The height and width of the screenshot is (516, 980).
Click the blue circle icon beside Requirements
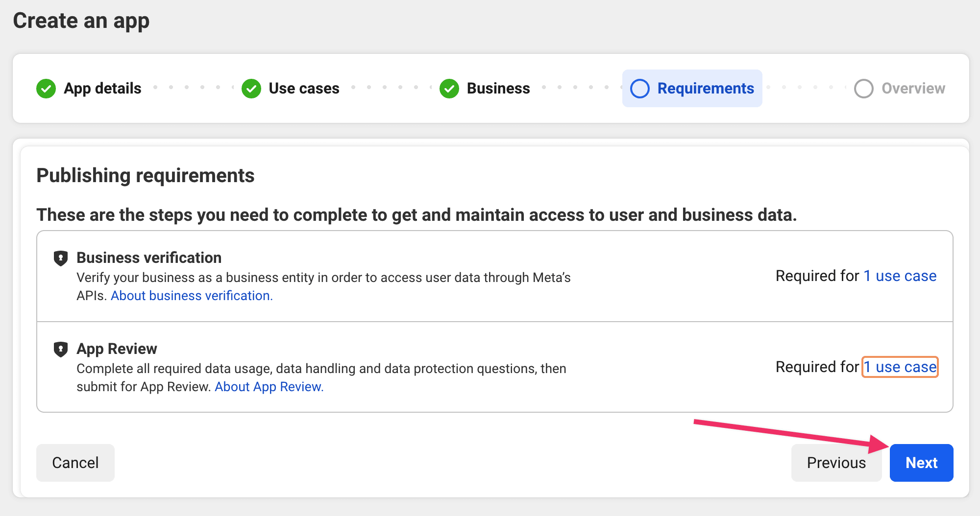pos(640,89)
